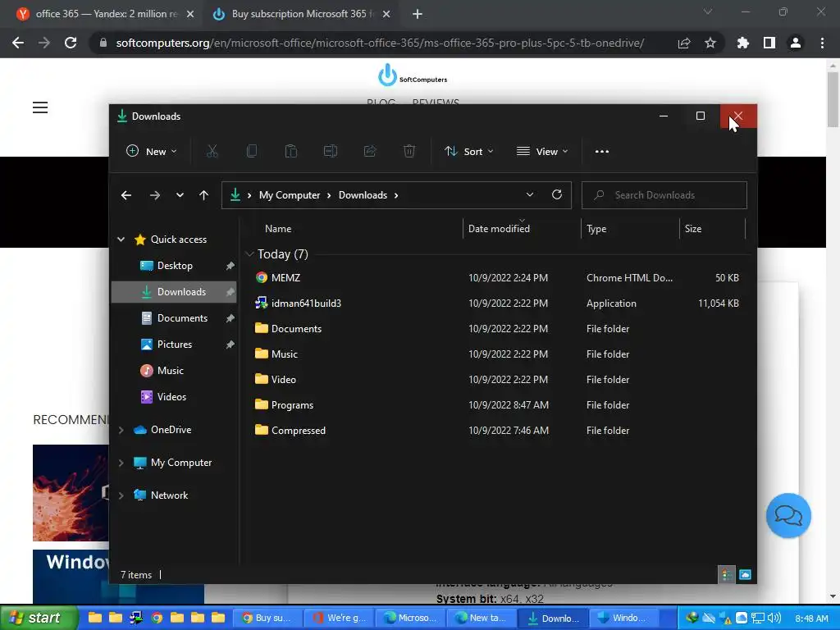Screen dimensions: 840x630
Task: Select Videos in the navigation pane
Action: [171, 397]
